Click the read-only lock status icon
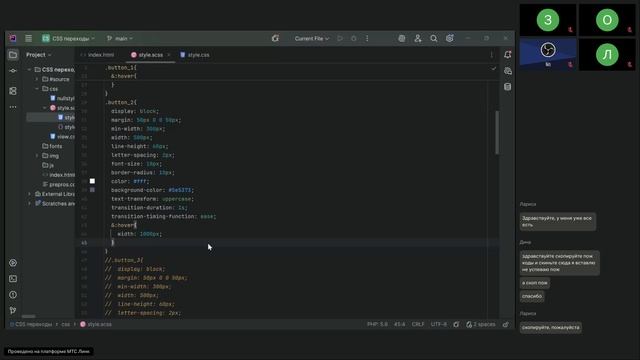The image size is (640, 360). coord(505,324)
